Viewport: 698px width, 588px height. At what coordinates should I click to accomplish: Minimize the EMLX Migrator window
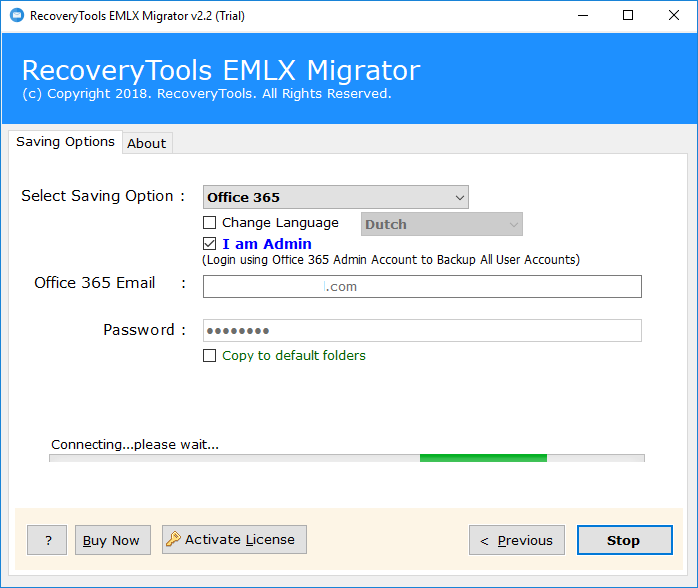click(x=583, y=16)
